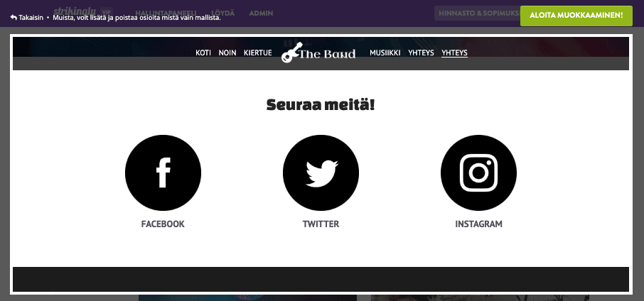Click the reminder text about adding sections
The image size is (644, 301).
pyautogui.click(x=136, y=18)
